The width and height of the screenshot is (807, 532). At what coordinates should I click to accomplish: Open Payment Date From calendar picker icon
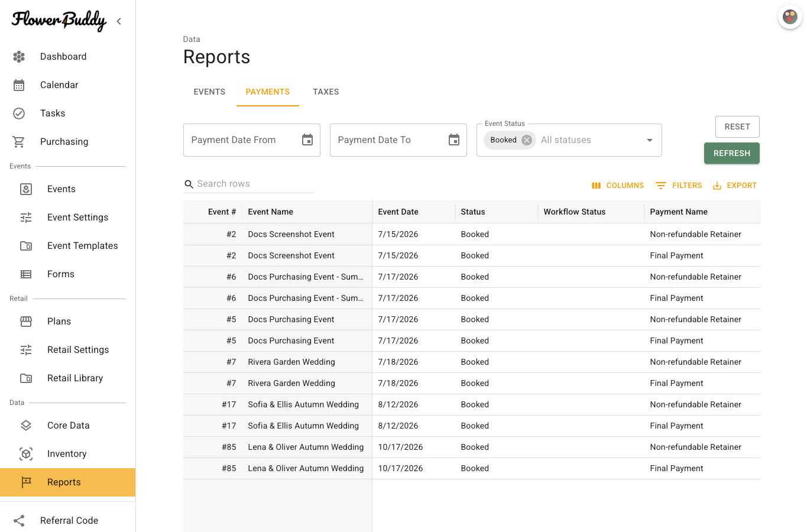click(307, 140)
